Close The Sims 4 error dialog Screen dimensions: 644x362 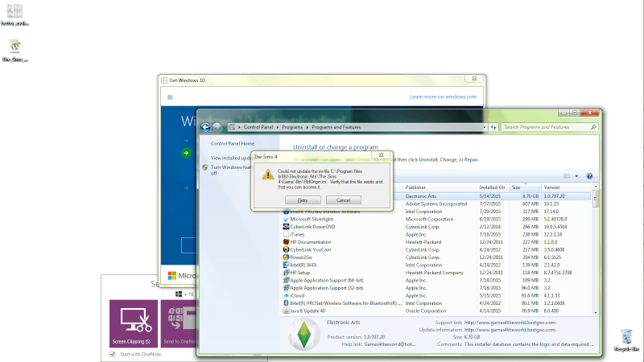[381, 155]
